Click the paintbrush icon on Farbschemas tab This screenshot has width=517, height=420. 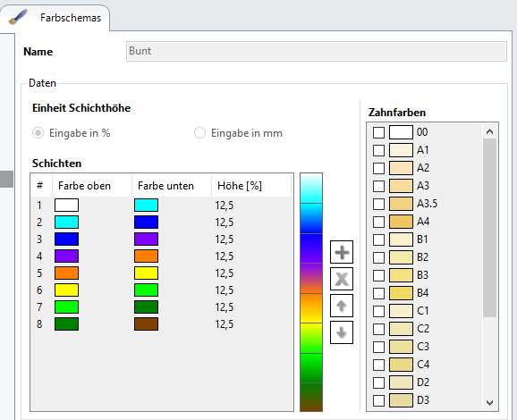[17, 17]
